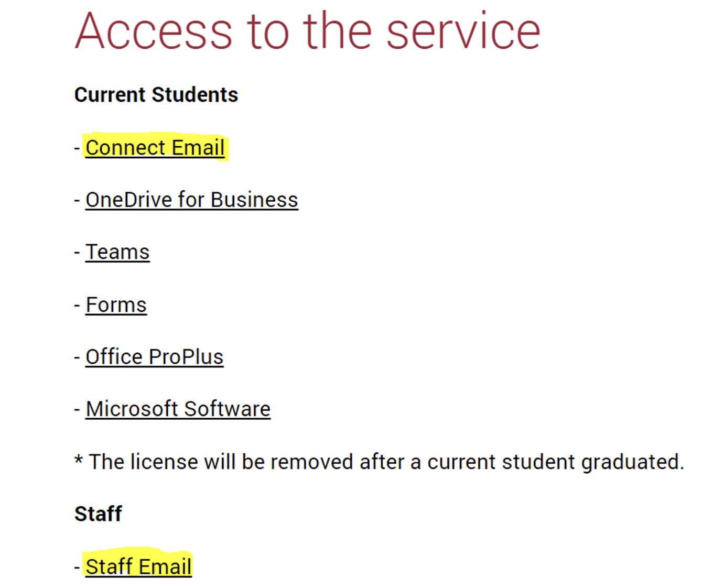The height and width of the screenshot is (588, 713).
Task: Click the dash bullet before Microsoft Software
Action: click(x=77, y=409)
